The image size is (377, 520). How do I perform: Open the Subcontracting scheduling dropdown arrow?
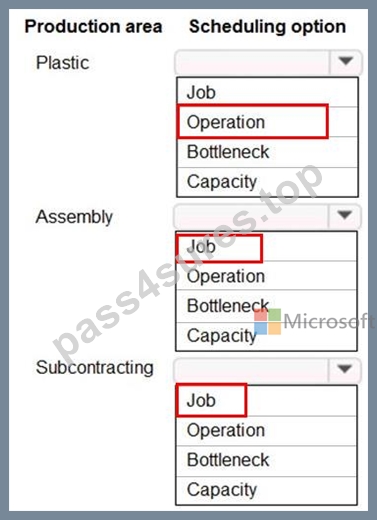(344, 369)
